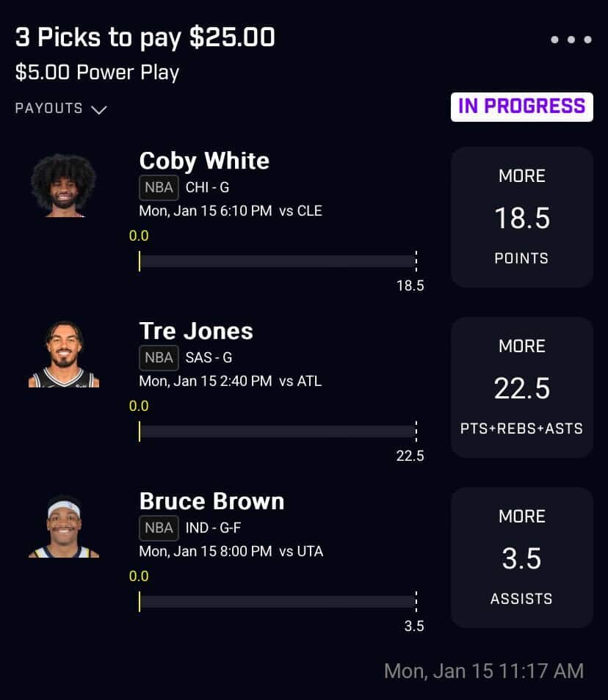This screenshot has width=608, height=700.
Task: Open the Bruce Brown player name
Action: [211, 501]
